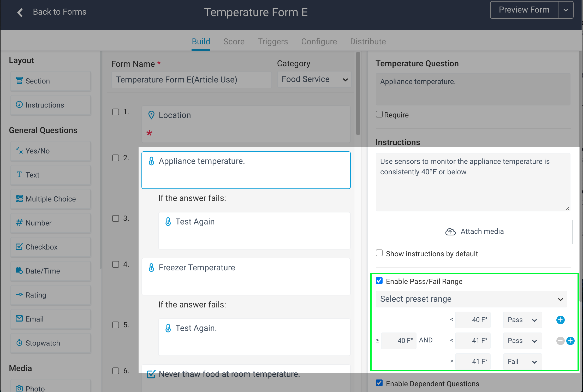Insert an Email question
Image resolution: width=583 pixels, height=392 pixels.
50,319
